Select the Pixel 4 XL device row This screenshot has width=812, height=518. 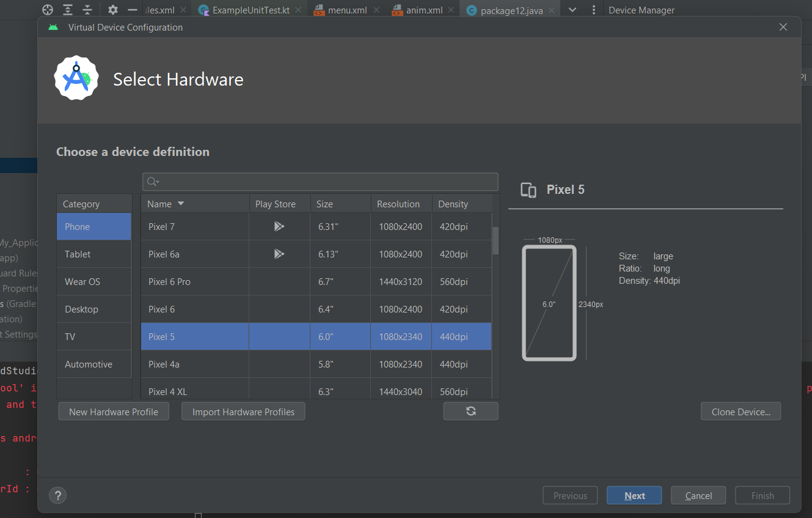pyautogui.click(x=316, y=389)
